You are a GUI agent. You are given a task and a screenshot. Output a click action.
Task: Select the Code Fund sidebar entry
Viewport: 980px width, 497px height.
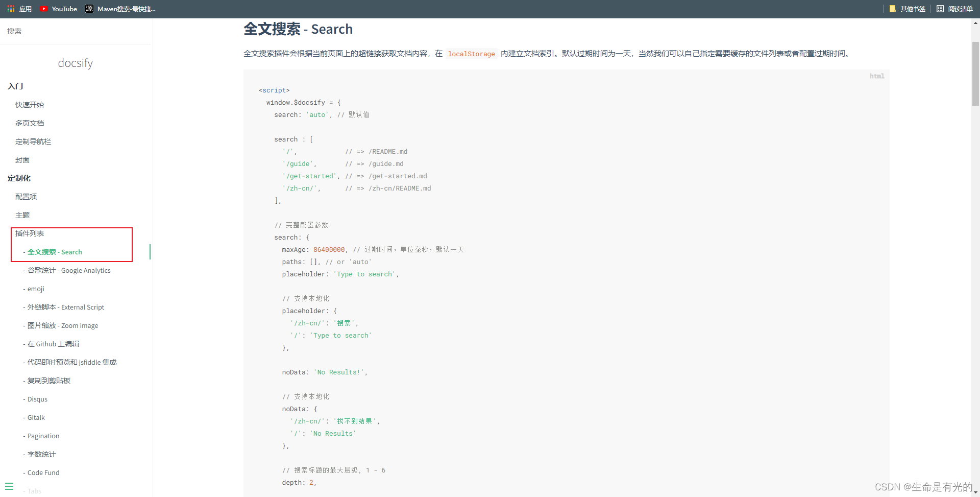[43, 472]
